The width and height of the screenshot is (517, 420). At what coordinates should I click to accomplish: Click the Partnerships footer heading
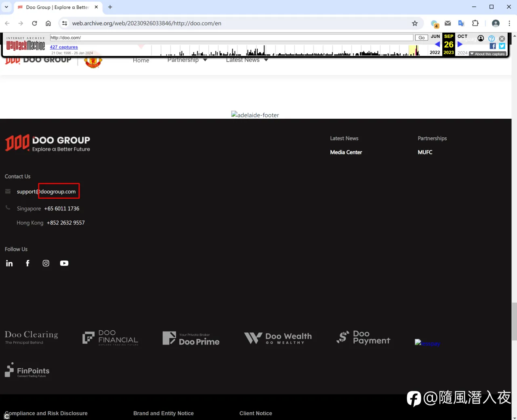tap(432, 138)
